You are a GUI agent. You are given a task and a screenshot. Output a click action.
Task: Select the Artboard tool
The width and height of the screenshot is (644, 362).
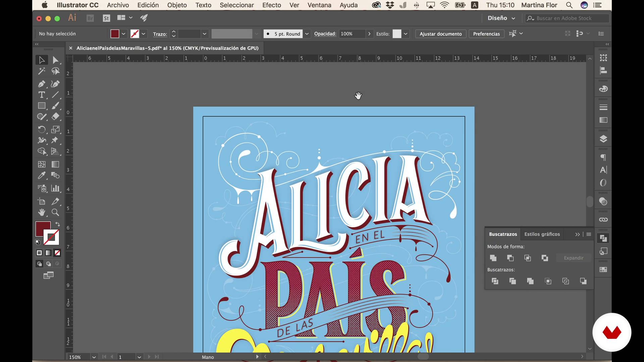(42, 201)
